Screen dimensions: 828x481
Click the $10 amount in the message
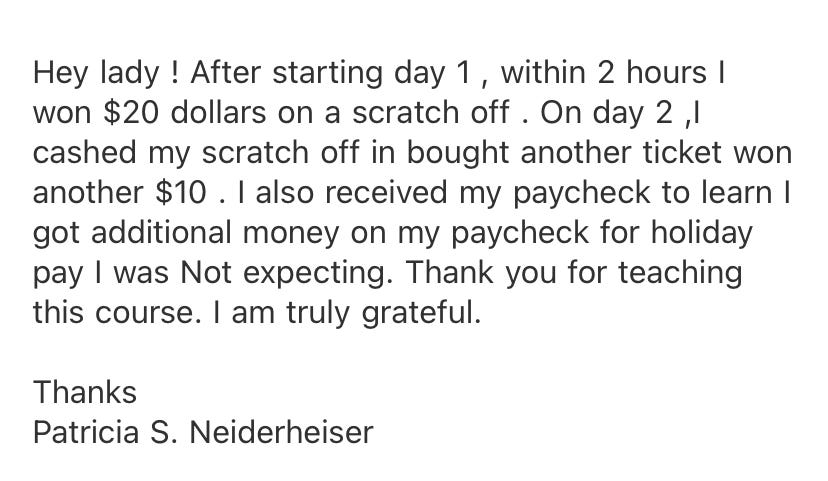(x=181, y=192)
